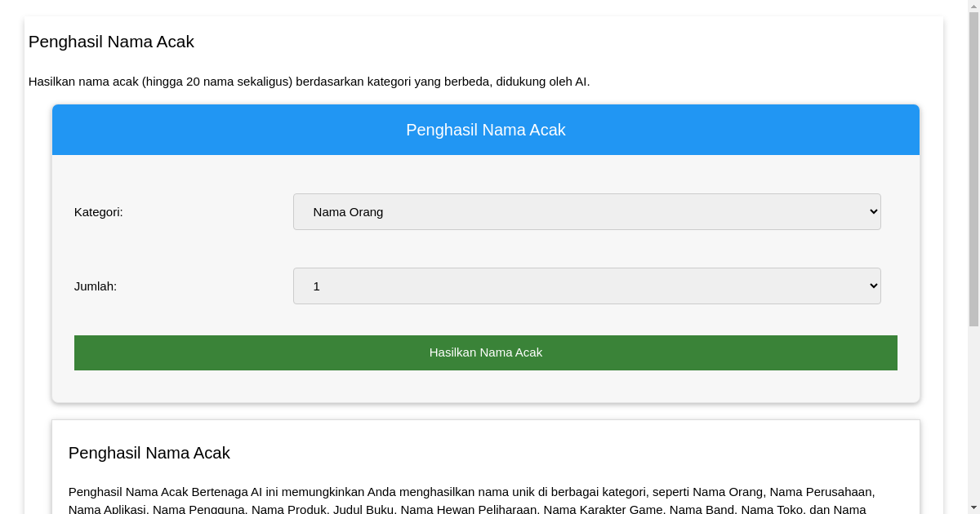Click the blue Penghasil Nama Acak header bar
Image resolution: width=980 pixels, height=514 pixels.
486,129
